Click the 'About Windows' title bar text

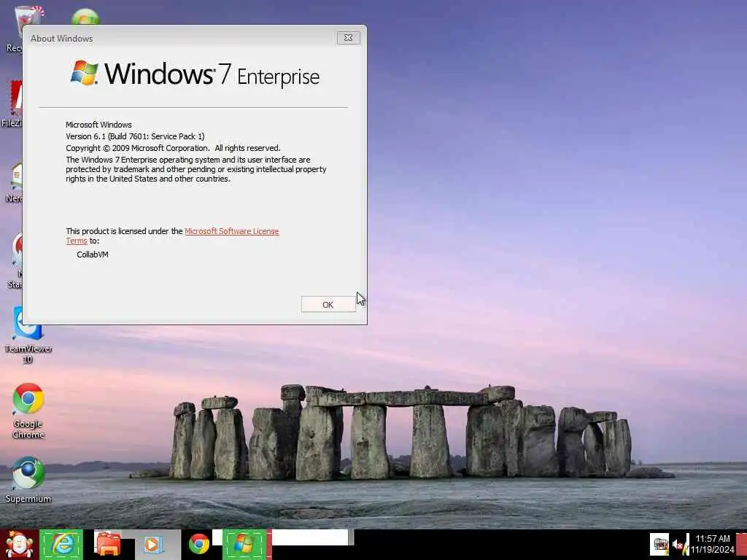(x=61, y=39)
